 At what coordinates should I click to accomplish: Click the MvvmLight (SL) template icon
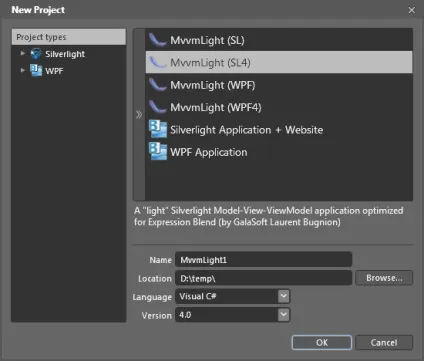(157, 40)
